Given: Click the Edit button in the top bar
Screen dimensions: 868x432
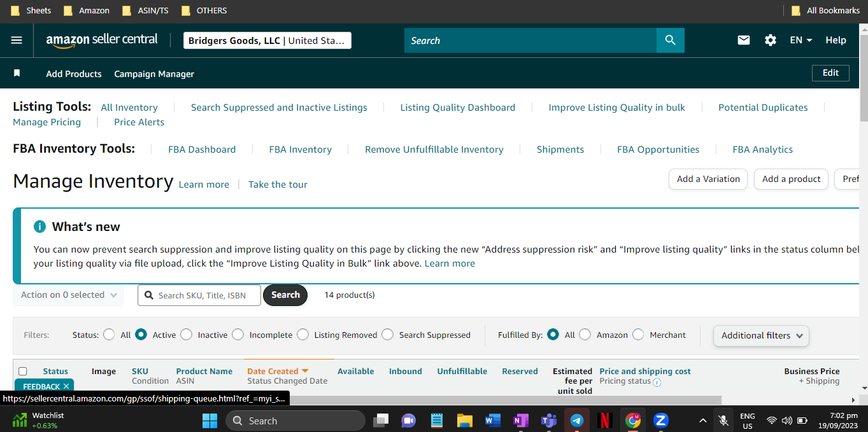Looking at the screenshot, I should pos(830,73).
